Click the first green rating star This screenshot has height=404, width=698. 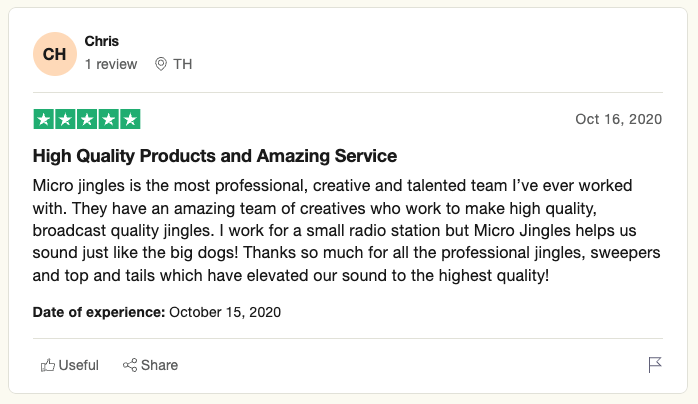(44, 119)
